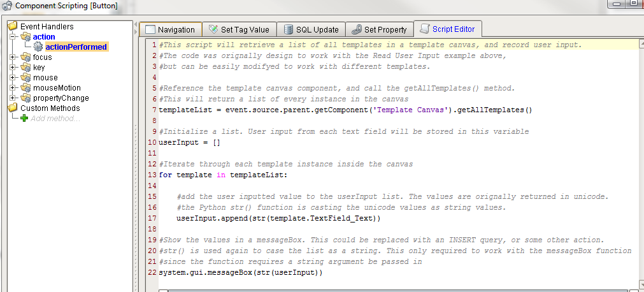
Task: Expand the propertyChange event node
Action: (12, 98)
